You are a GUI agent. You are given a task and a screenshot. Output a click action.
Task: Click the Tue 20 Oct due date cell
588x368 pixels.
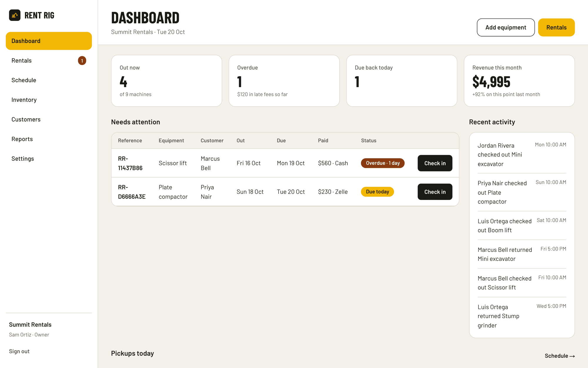(x=291, y=192)
